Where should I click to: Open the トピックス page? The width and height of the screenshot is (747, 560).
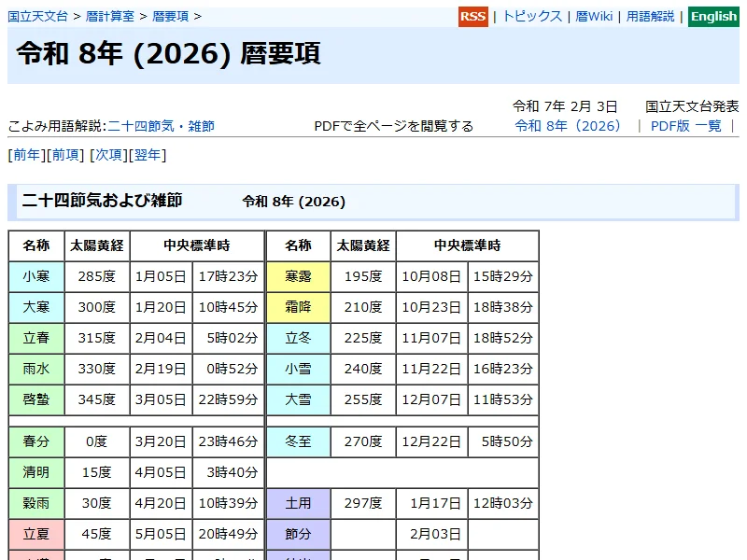pos(532,16)
